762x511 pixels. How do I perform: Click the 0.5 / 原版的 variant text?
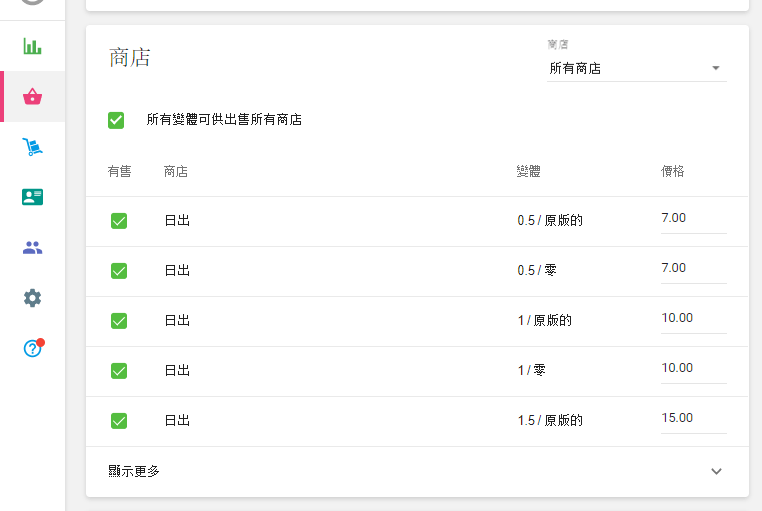[550, 221]
